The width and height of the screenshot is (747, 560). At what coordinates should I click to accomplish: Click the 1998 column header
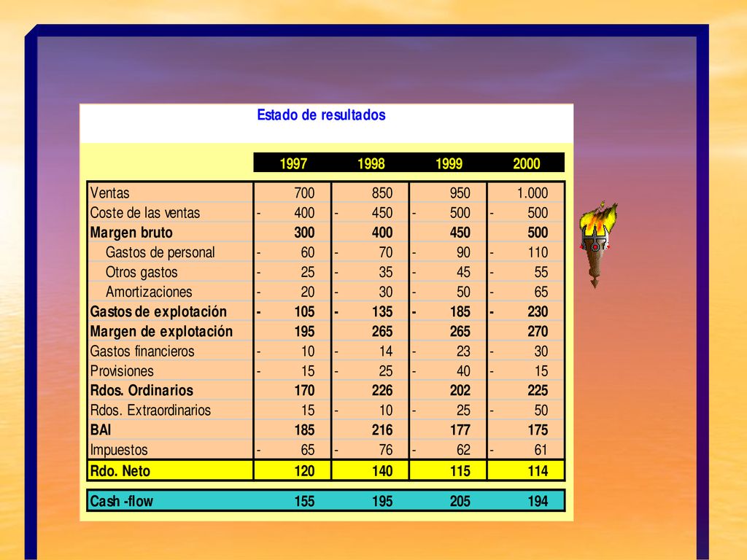tap(371, 164)
